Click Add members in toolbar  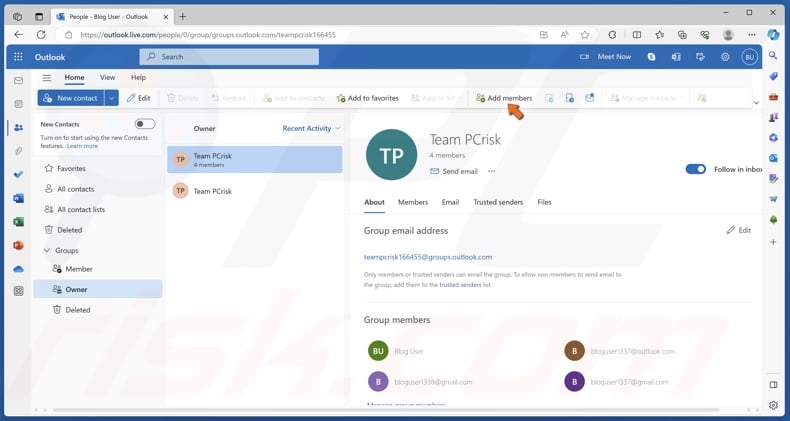pyautogui.click(x=504, y=98)
